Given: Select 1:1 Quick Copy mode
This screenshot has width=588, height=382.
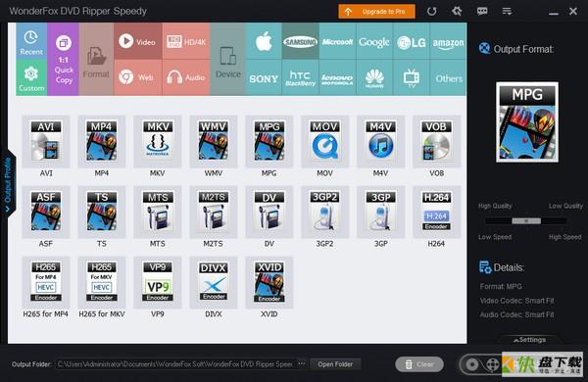Looking at the screenshot, I should pyautogui.click(x=64, y=59).
